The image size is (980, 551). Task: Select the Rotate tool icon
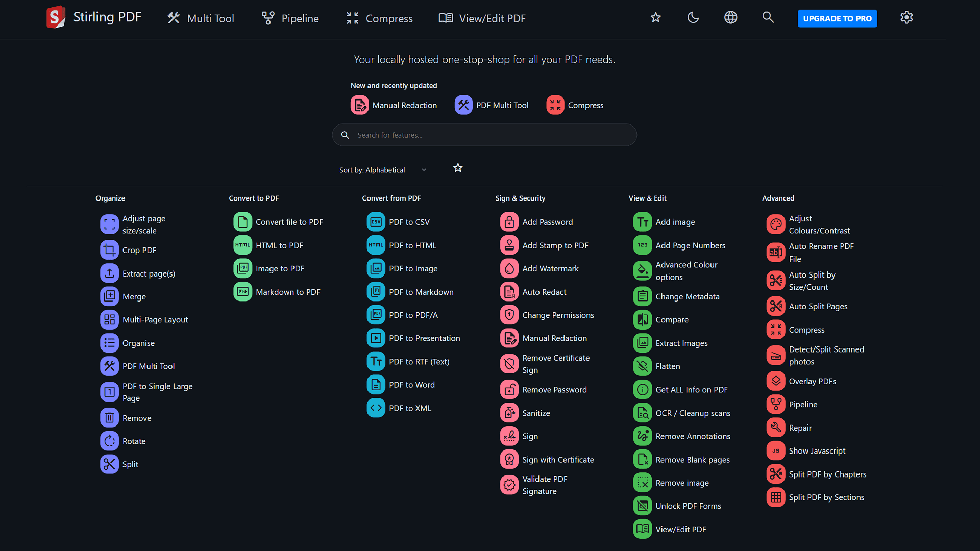(109, 441)
